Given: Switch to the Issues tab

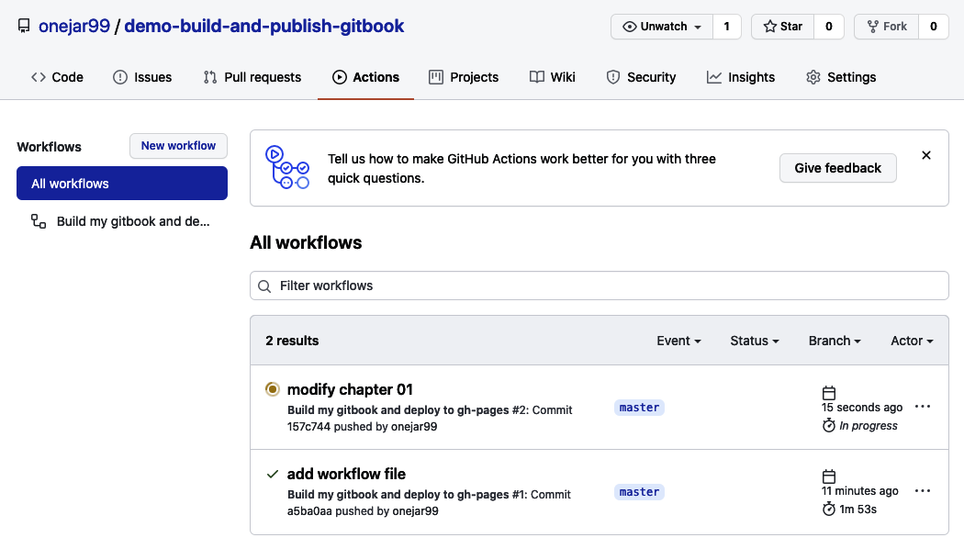Looking at the screenshot, I should click(x=142, y=77).
